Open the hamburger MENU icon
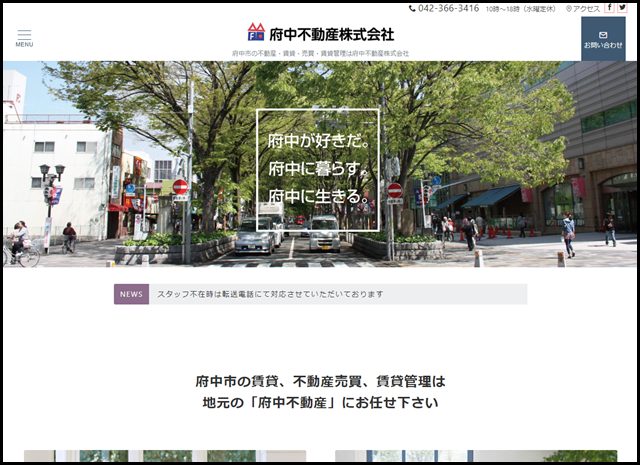Image resolution: width=640 pixels, height=465 pixels. tap(24, 38)
